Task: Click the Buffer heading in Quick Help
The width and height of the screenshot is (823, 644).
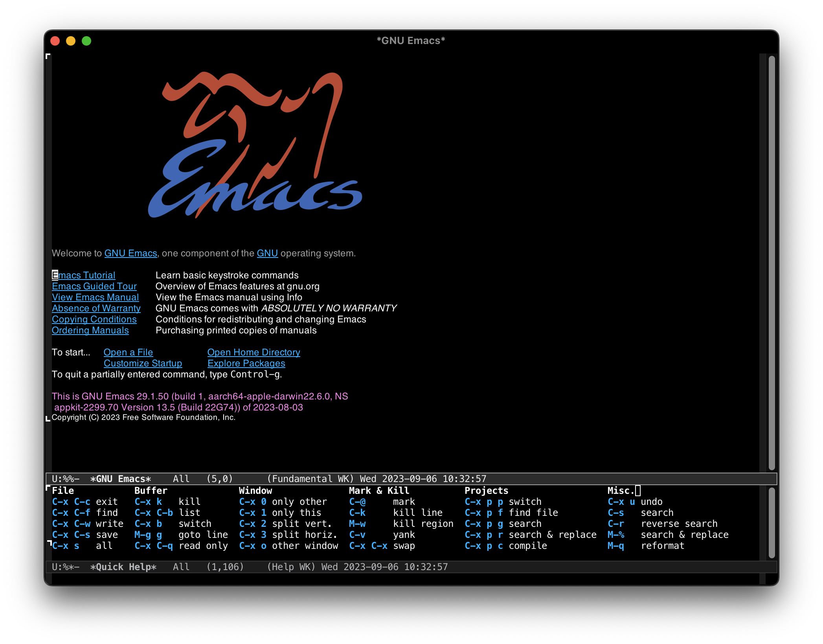Action: click(x=151, y=491)
